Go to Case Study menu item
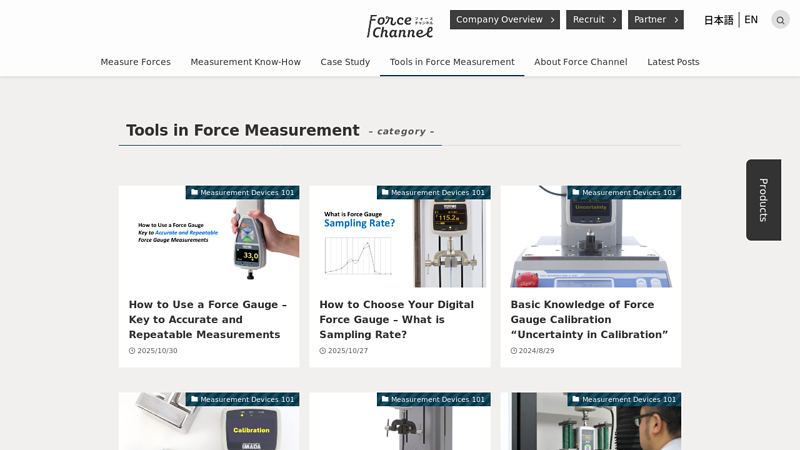This screenshot has width=800, height=450. tap(345, 62)
